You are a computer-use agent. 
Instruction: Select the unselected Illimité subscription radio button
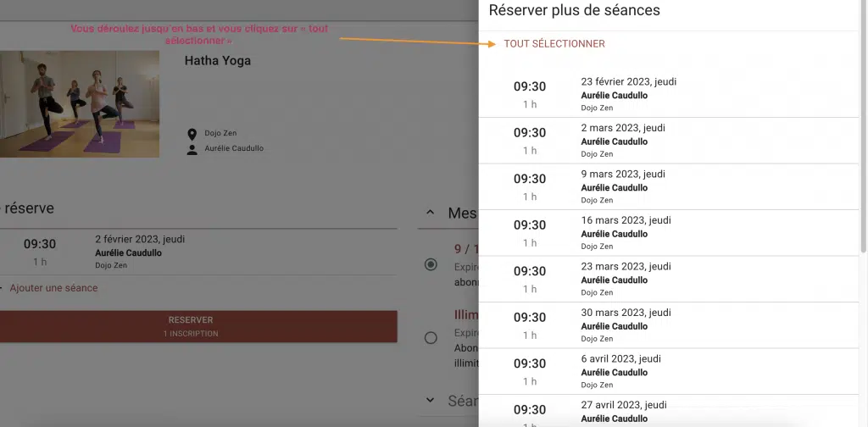[x=431, y=338]
